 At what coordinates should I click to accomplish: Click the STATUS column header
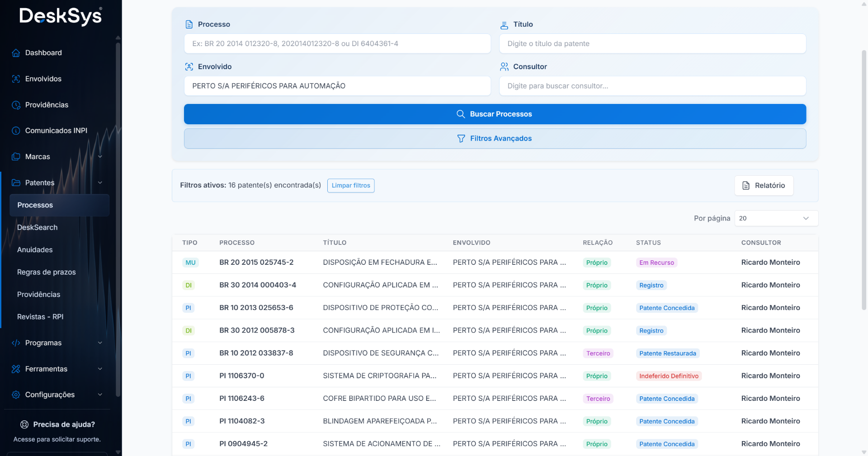(x=648, y=243)
